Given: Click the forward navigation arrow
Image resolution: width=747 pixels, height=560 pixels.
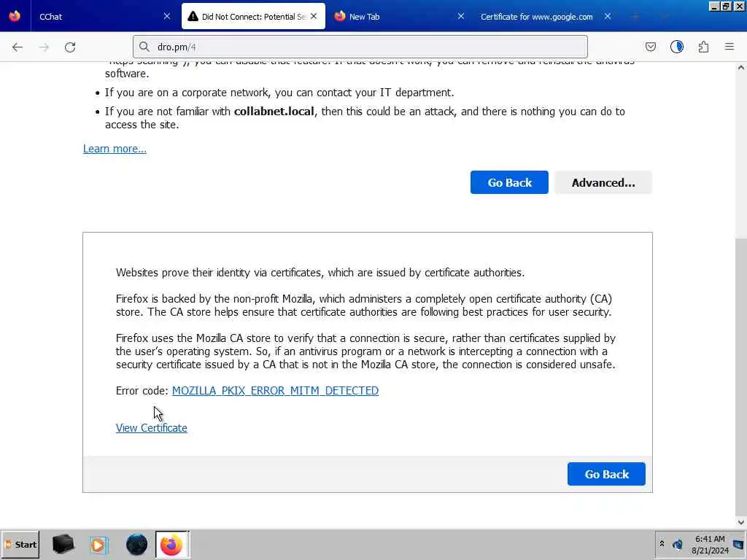Looking at the screenshot, I should pos(44,47).
